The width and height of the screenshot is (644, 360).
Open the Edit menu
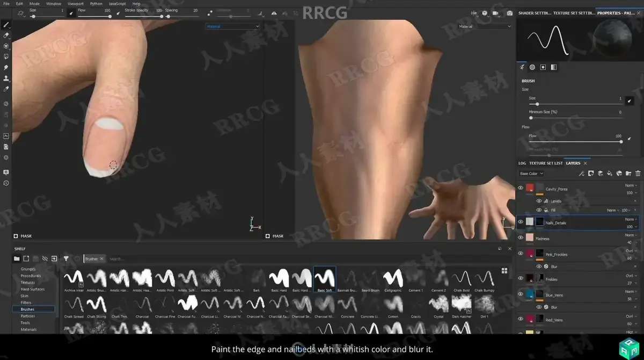pyautogui.click(x=19, y=3)
